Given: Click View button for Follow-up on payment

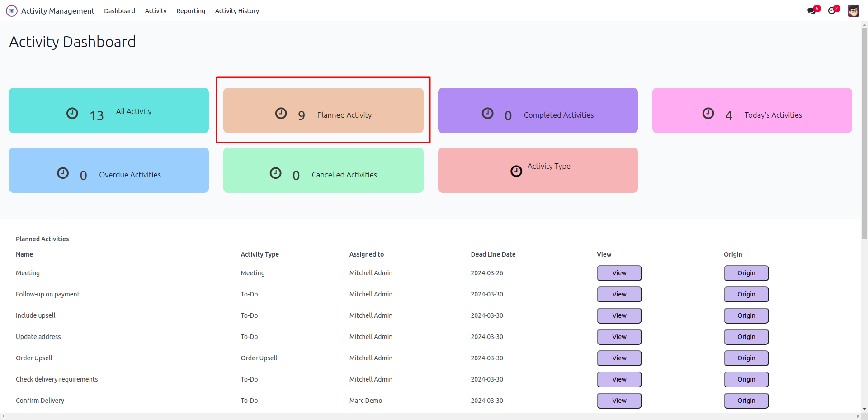Looking at the screenshot, I should (619, 294).
